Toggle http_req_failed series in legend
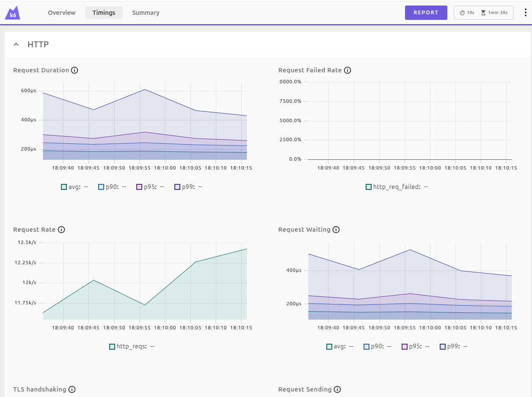 397,187
